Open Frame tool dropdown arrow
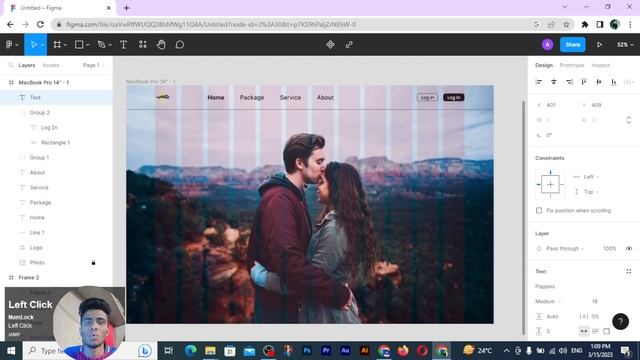 click(x=65, y=45)
